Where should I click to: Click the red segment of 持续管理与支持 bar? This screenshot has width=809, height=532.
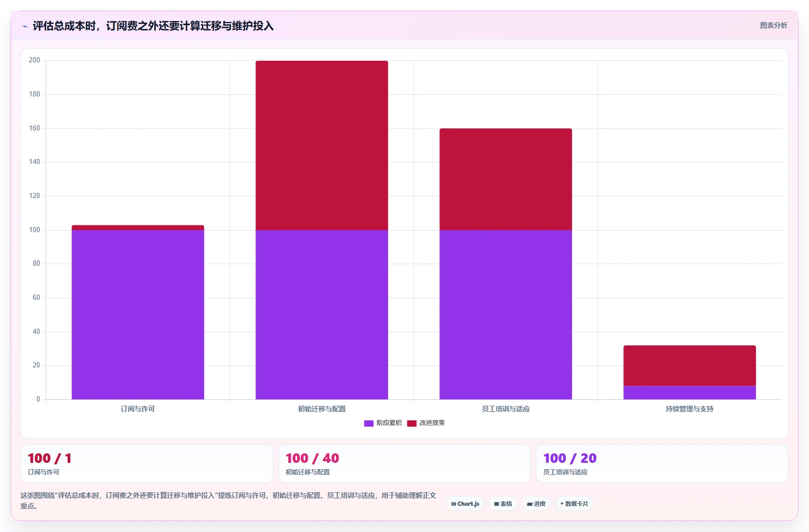coord(689,366)
